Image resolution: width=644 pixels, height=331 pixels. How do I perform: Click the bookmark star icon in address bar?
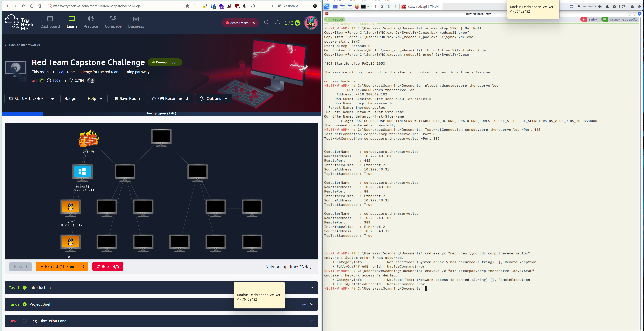(x=187, y=6)
